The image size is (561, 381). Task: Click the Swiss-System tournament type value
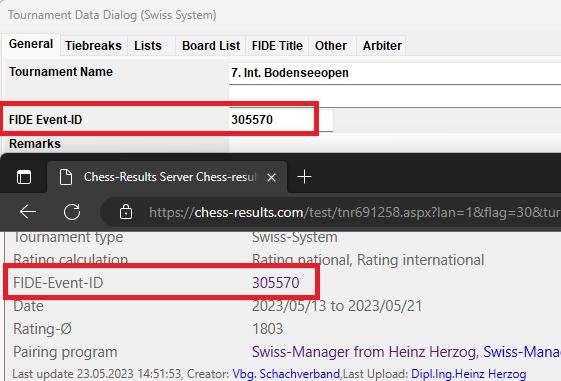pyautogui.click(x=294, y=237)
